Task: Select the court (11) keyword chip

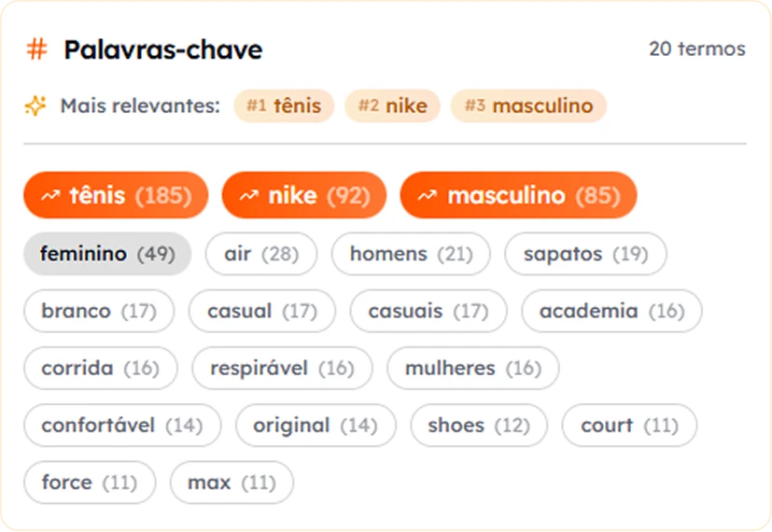Action: tap(629, 426)
